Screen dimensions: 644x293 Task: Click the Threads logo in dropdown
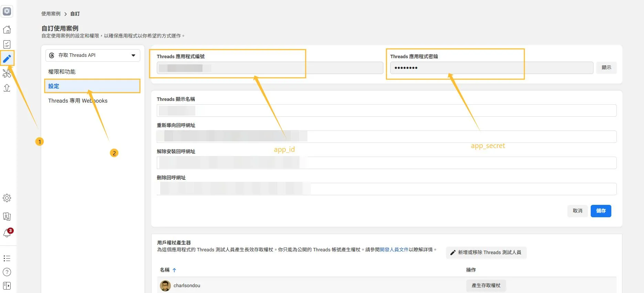(52, 55)
